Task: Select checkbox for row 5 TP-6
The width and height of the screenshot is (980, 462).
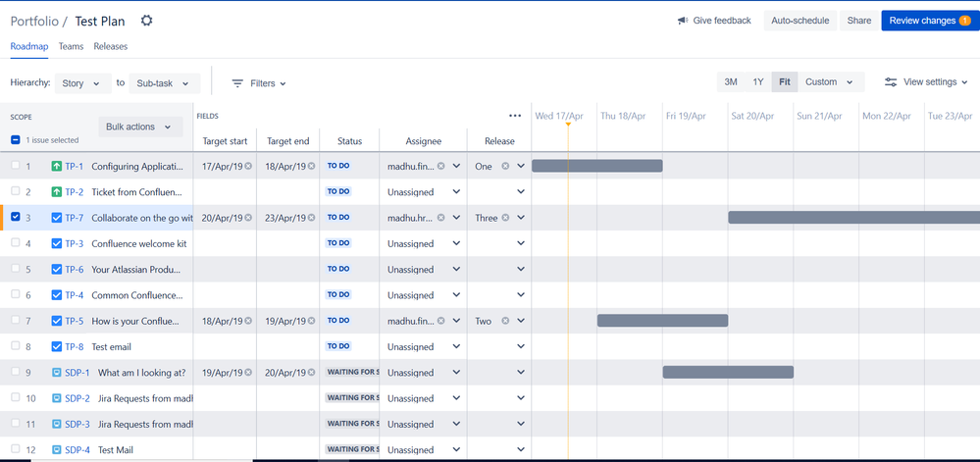Action: point(16,268)
